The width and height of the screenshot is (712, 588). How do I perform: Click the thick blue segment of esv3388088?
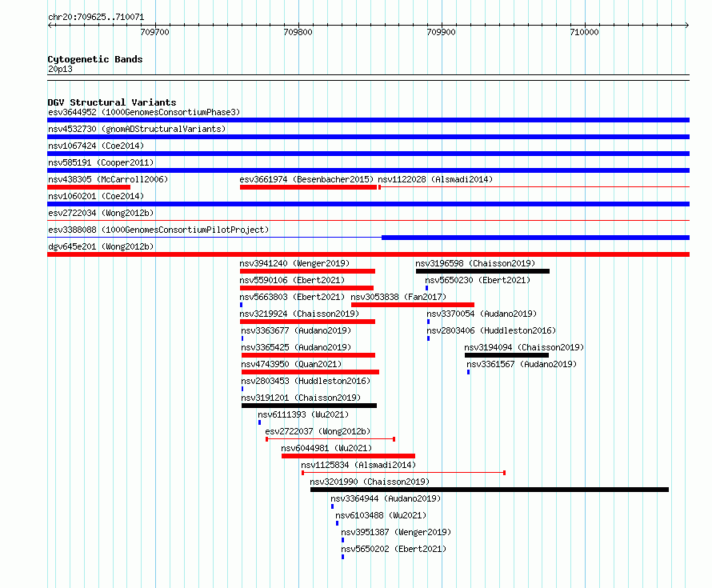tap(536, 238)
